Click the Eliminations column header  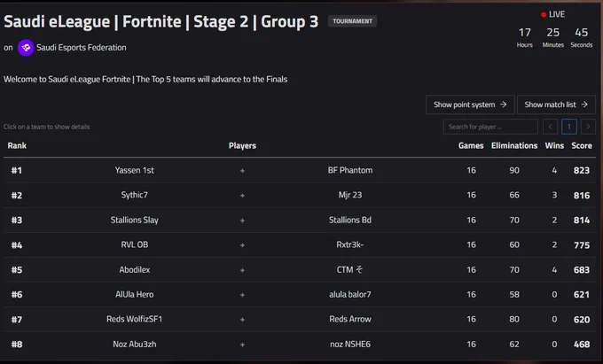pos(514,145)
